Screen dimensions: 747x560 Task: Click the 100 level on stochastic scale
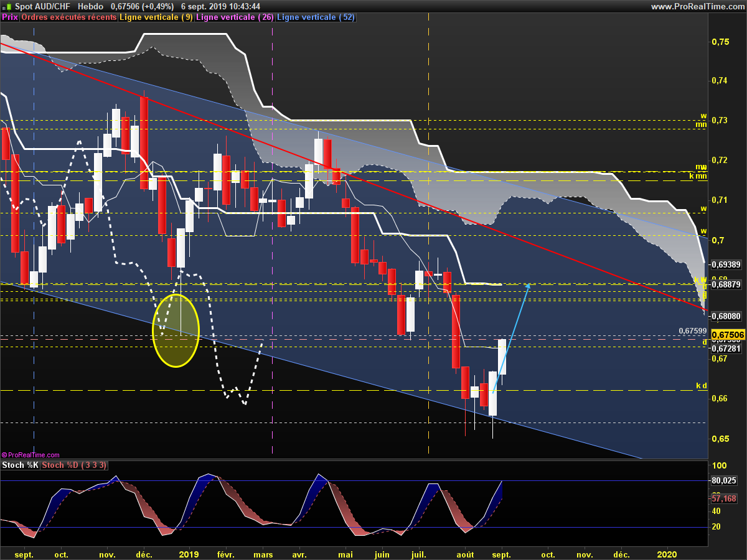click(x=718, y=465)
